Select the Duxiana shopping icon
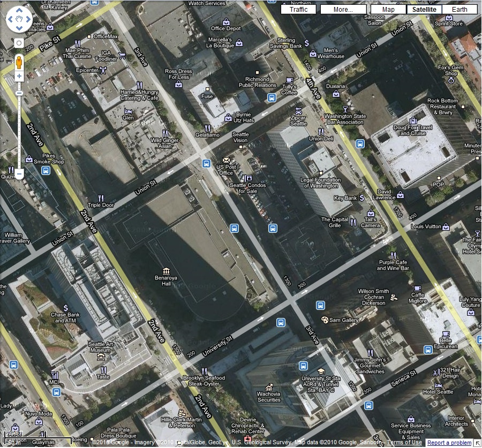Image resolution: width=482 pixels, height=448 pixels. pos(336,93)
